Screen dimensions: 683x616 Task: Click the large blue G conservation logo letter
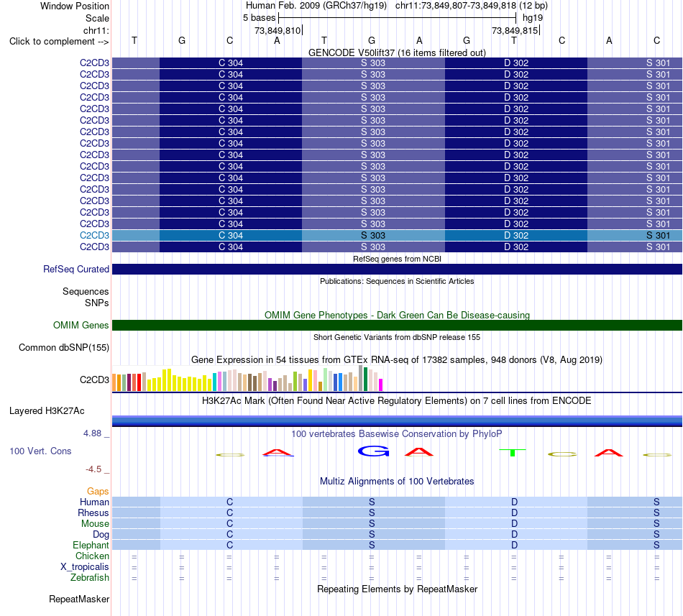(373, 451)
